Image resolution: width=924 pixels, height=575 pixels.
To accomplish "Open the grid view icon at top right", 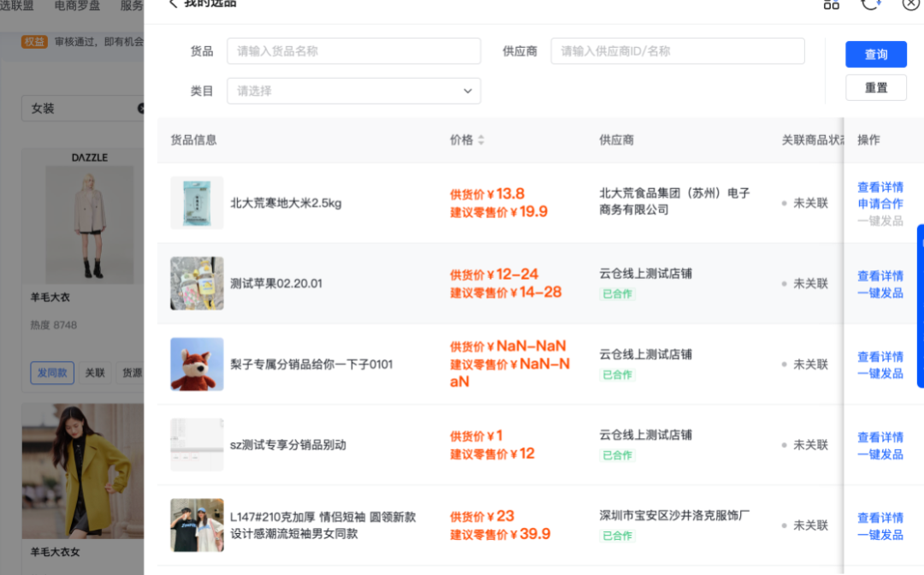I will pos(831,4).
